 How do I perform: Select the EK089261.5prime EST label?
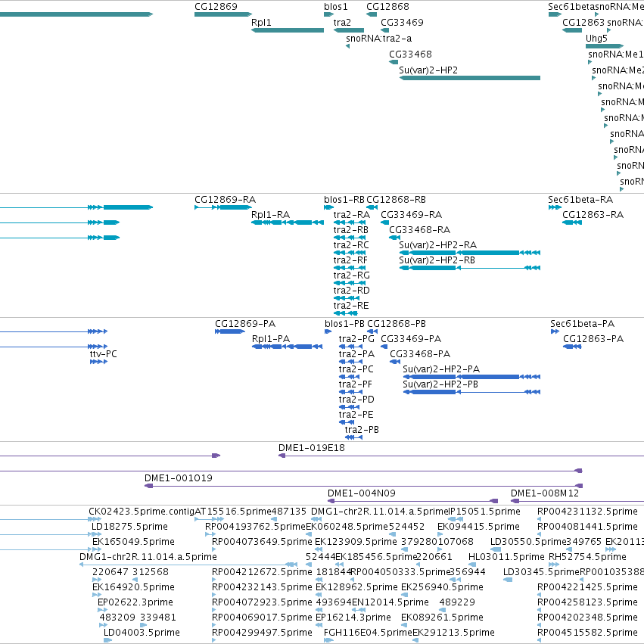point(442,618)
